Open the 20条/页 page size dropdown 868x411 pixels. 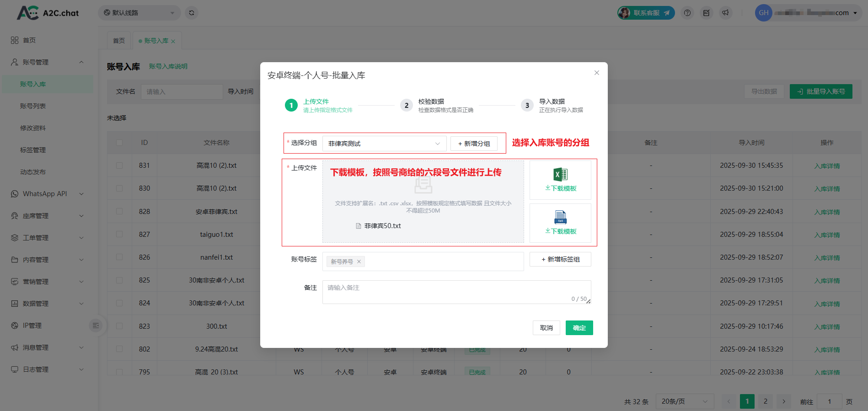click(x=684, y=401)
